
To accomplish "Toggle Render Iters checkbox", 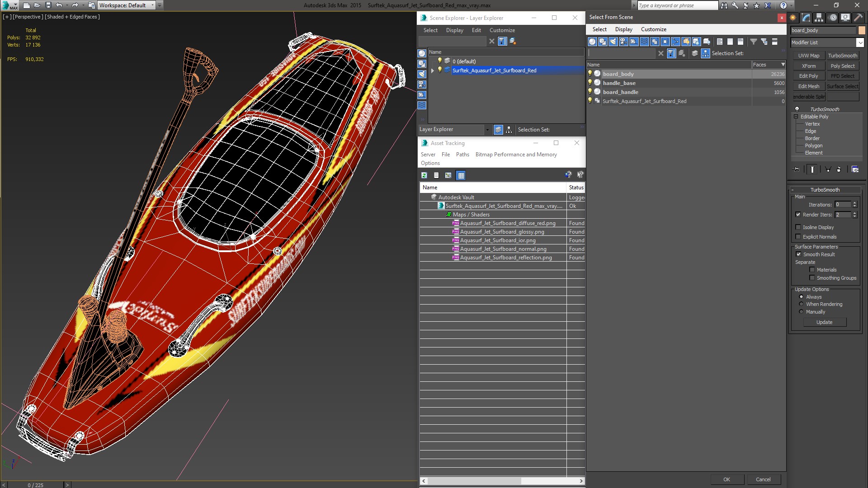I will click(798, 215).
